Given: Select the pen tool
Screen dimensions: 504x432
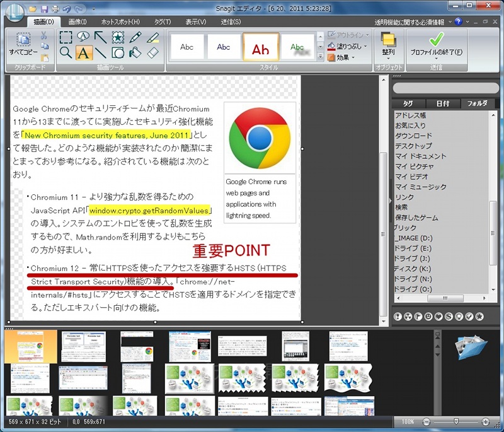Looking at the screenshot, I should [x=135, y=37].
